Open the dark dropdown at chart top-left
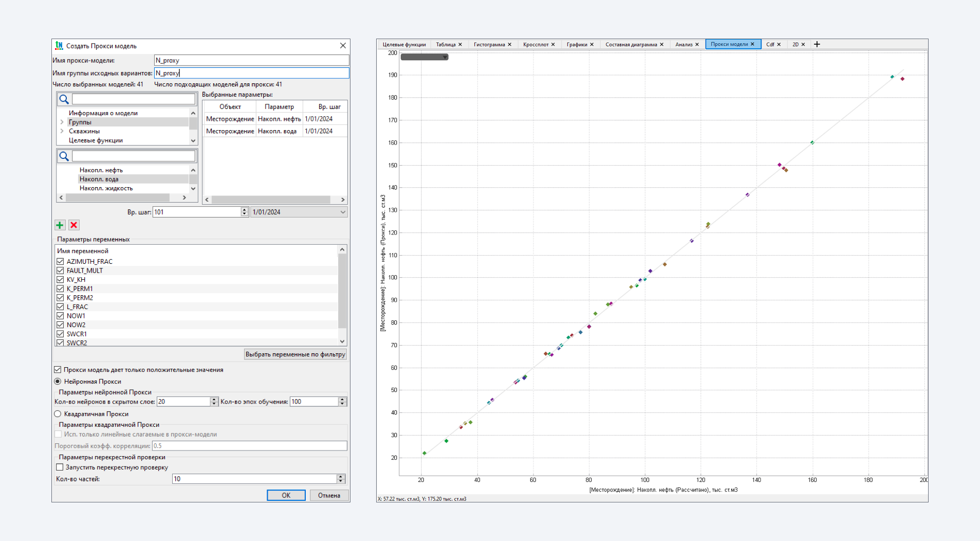 point(424,57)
